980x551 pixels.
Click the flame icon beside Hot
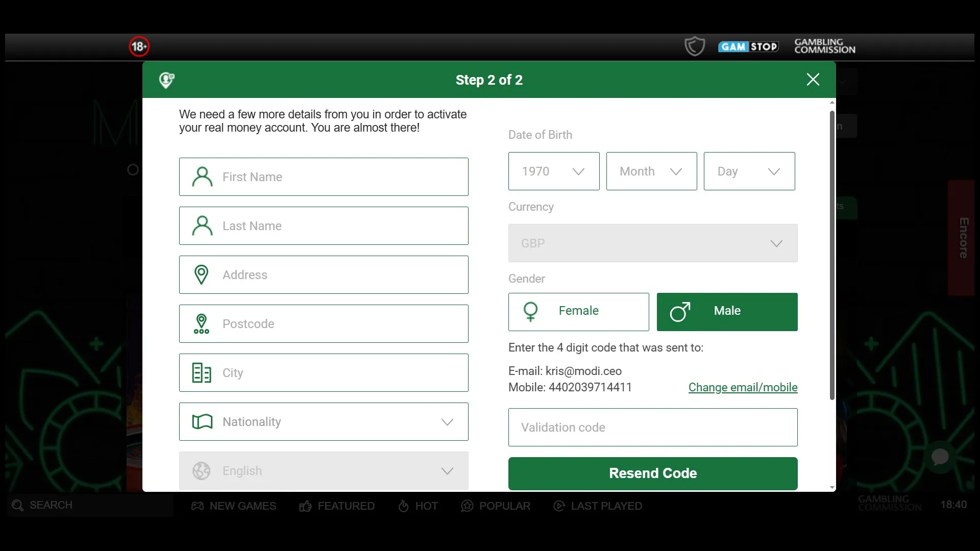[403, 506]
